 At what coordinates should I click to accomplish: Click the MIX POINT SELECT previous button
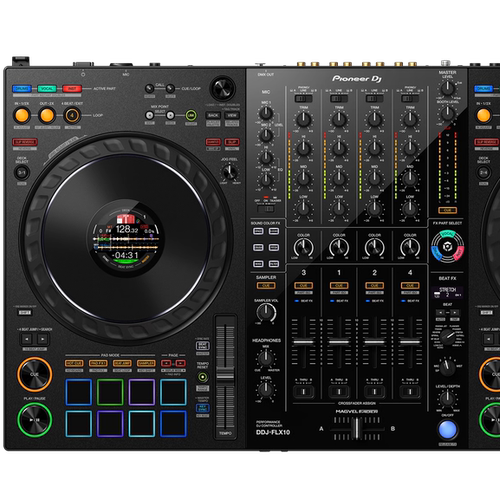pos(149,116)
